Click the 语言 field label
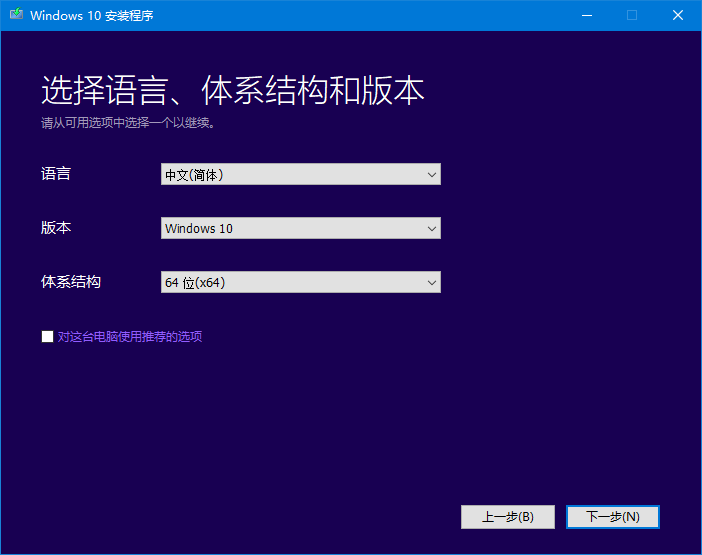Viewport: 702px width, 555px height. click(56, 174)
